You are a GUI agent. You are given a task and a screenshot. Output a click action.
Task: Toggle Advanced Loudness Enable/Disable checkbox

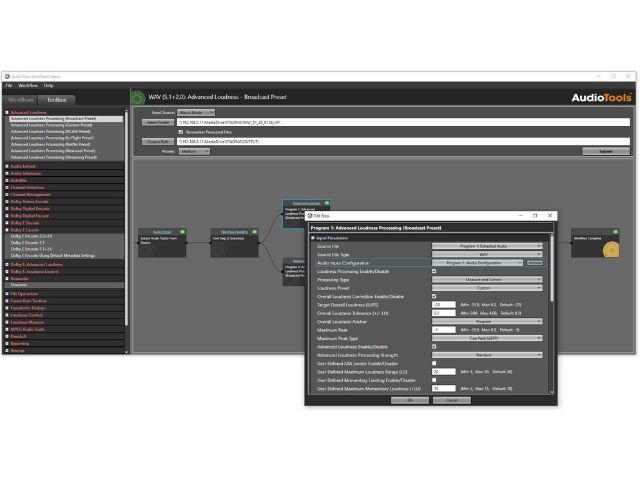(434, 347)
